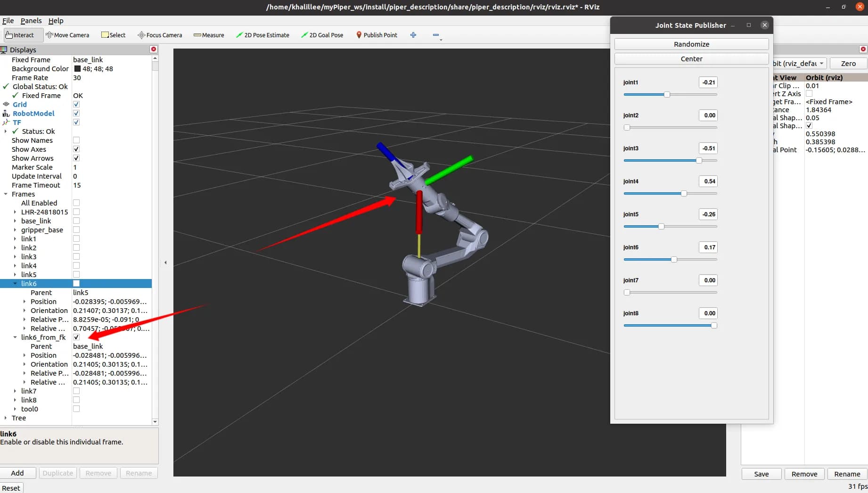Select the Publish Point tool
This screenshot has height=493, width=868.
point(377,34)
